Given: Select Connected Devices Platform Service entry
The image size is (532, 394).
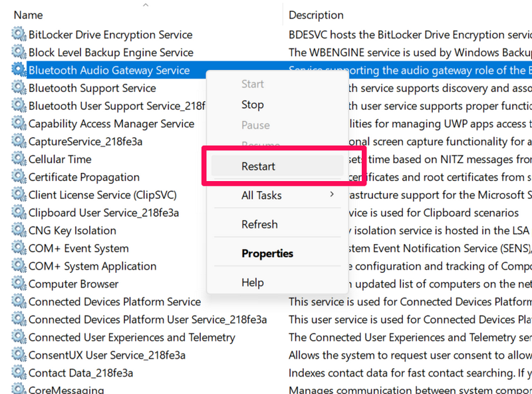Looking at the screenshot, I should pos(114,302).
